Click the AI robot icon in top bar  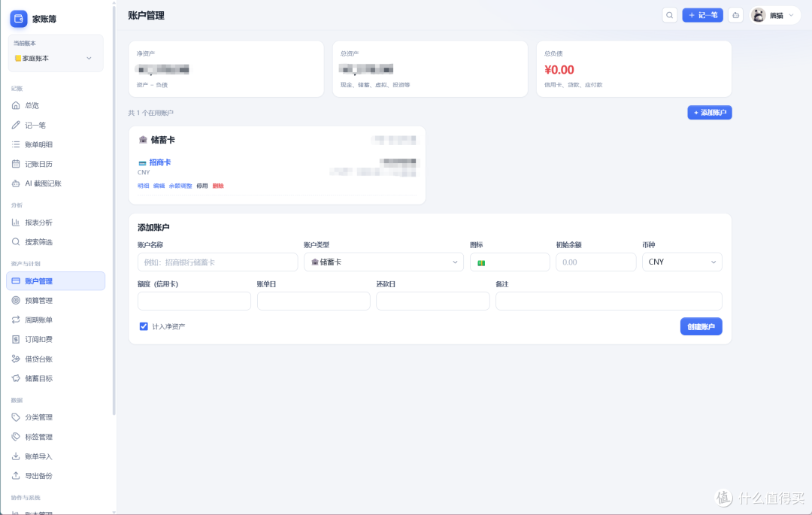tap(736, 16)
